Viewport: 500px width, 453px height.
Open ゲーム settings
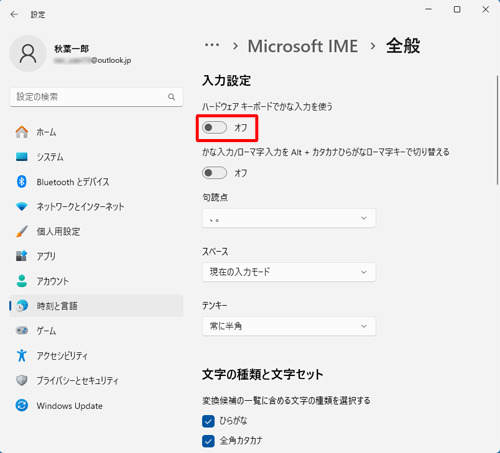coord(96,330)
